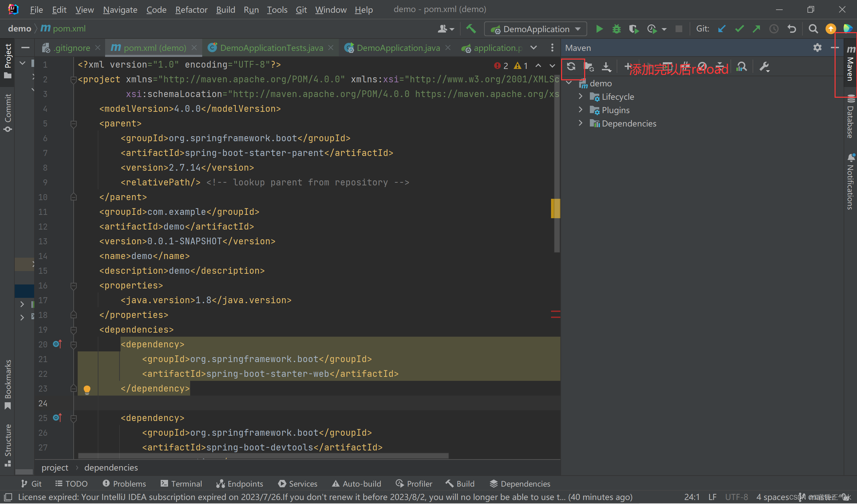Open the DemoApplication run configuration dropdown

pos(578,29)
